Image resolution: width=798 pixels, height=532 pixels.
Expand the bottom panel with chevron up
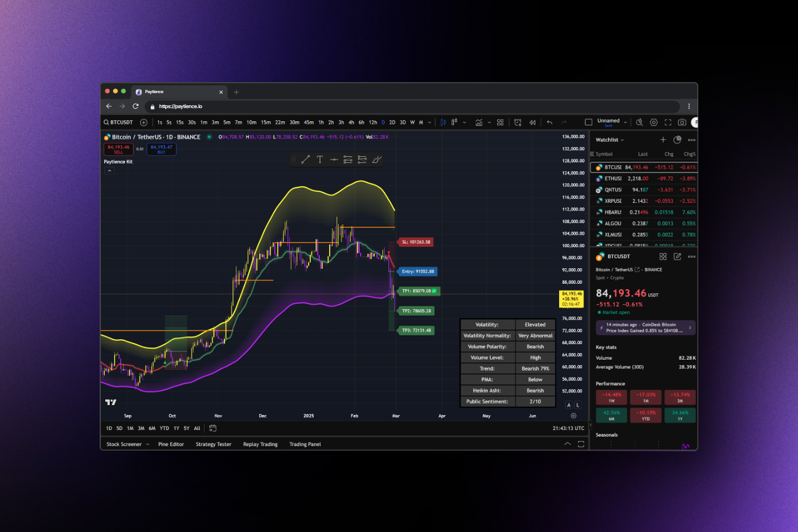click(567, 444)
